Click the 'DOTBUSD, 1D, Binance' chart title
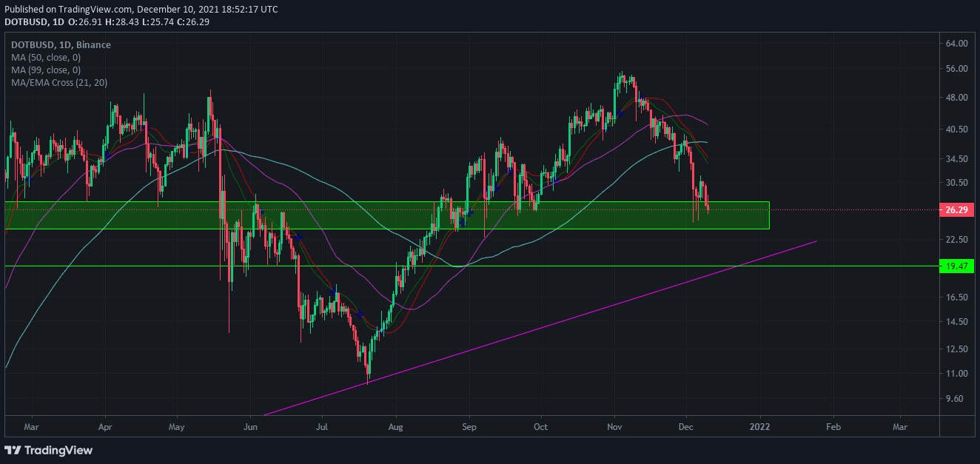 pos(61,44)
